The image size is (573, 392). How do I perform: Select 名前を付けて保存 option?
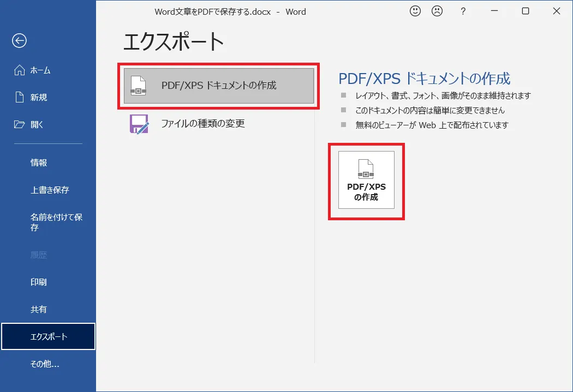48,222
